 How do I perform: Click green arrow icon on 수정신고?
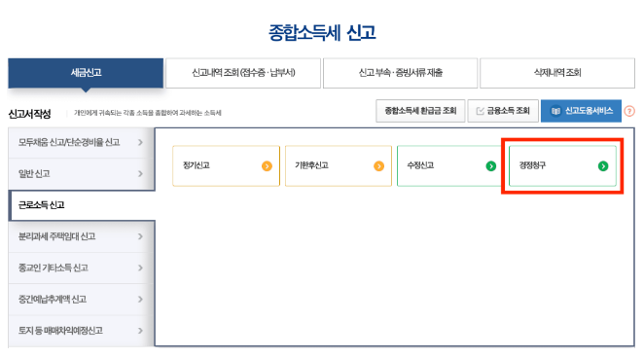point(491,165)
